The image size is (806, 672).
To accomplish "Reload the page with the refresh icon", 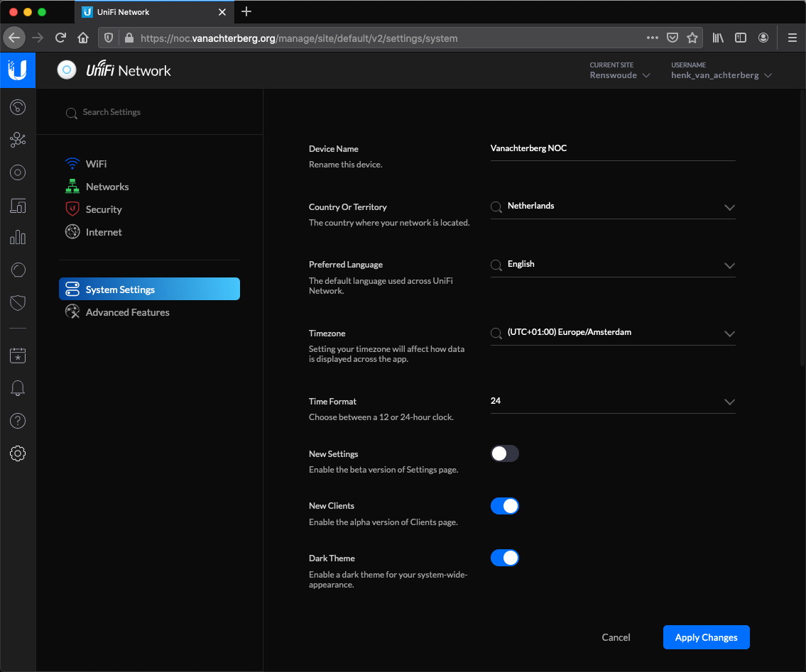I will (60, 38).
